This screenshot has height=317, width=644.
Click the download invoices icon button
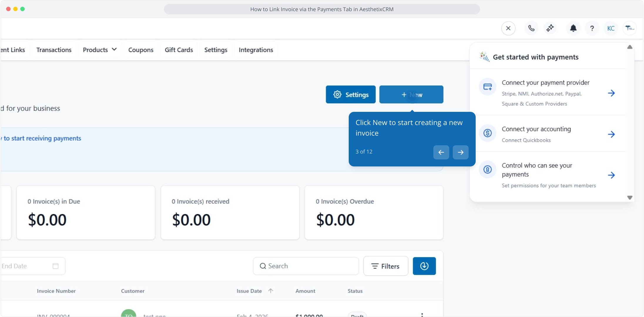(424, 266)
